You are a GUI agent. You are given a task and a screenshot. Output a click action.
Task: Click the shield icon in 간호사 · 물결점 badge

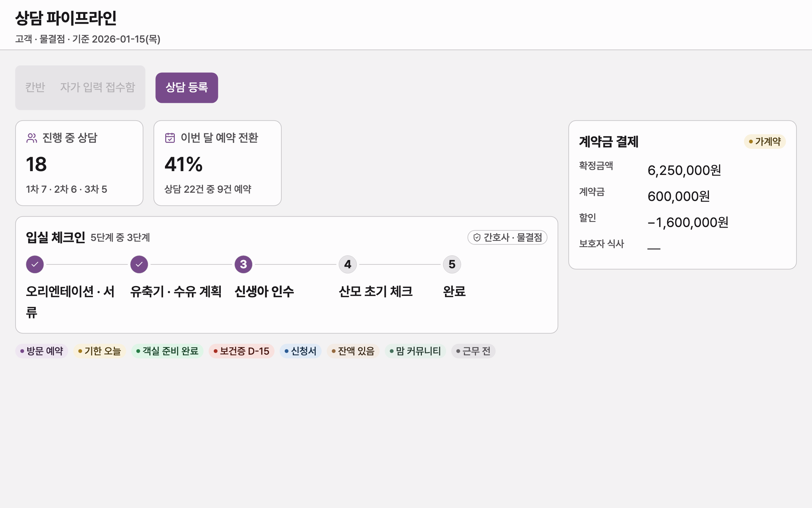click(x=477, y=237)
